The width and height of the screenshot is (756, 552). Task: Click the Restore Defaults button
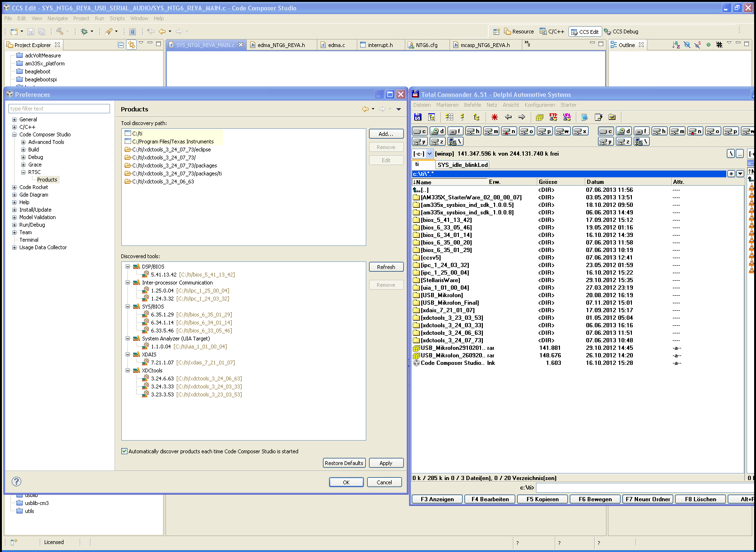click(x=344, y=463)
